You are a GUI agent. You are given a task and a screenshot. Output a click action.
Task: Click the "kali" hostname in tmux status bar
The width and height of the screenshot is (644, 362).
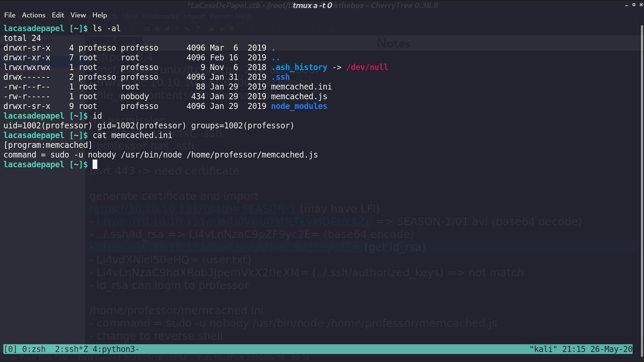coord(543,349)
